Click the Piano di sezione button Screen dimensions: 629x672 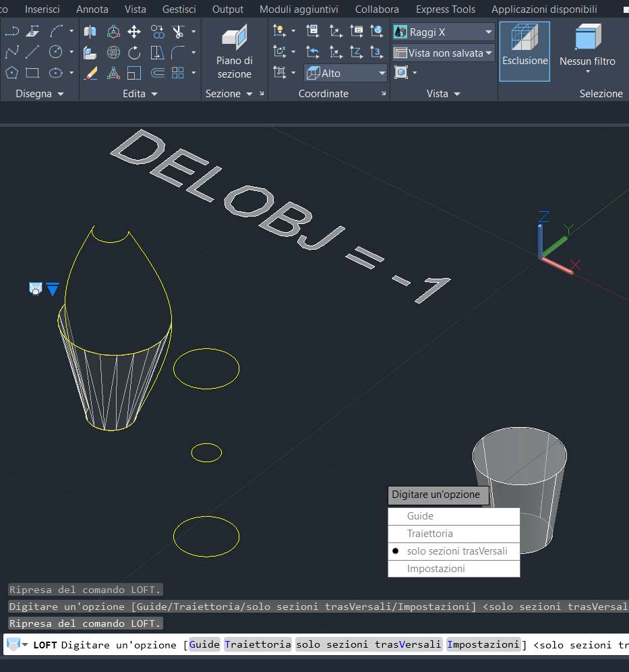(x=234, y=51)
